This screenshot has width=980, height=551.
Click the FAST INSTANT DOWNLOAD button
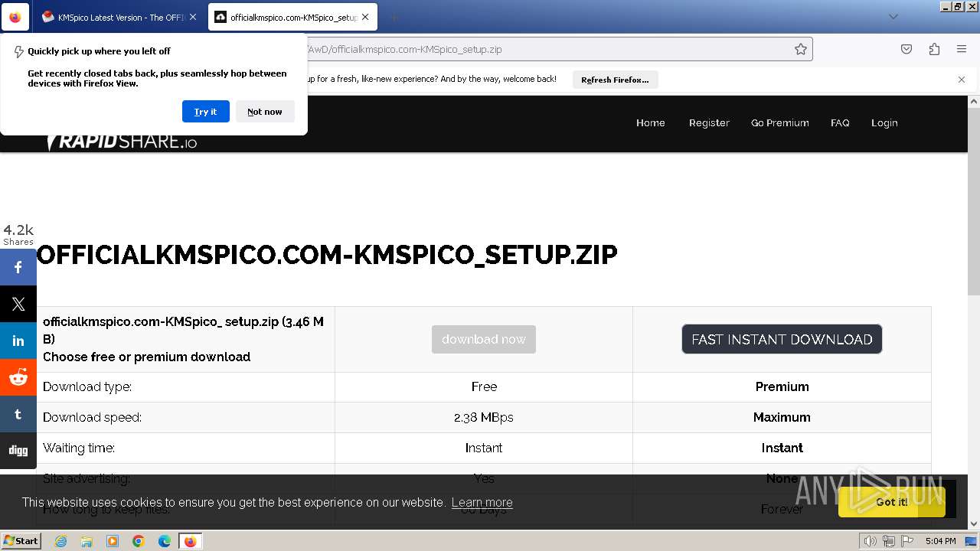[782, 339]
